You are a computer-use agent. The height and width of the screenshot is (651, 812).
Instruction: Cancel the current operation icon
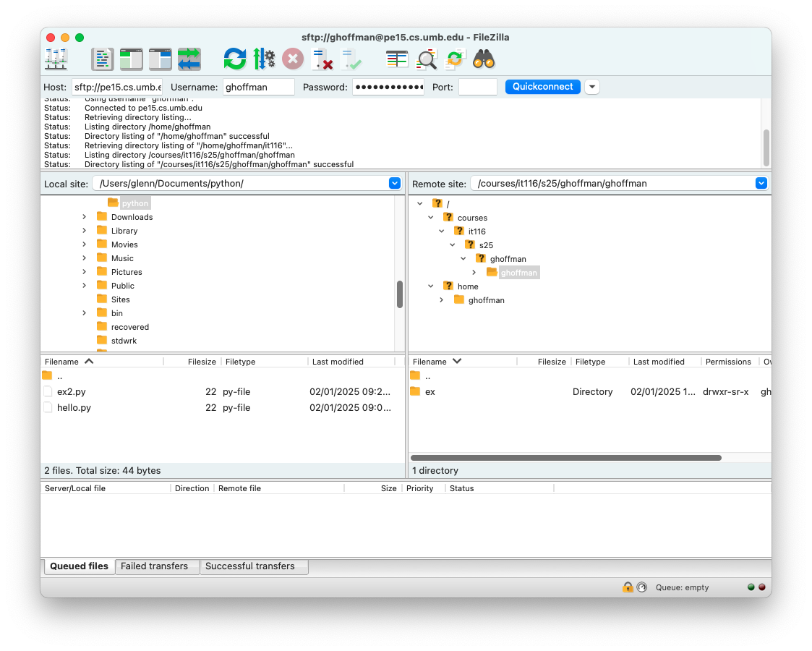(x=293, y=59)
